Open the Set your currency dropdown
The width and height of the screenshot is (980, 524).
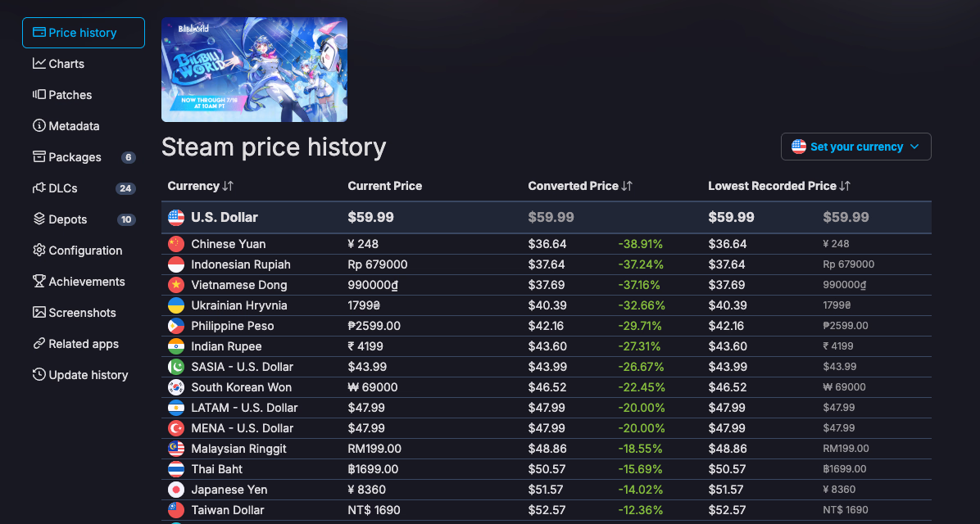tap(855, 147)
